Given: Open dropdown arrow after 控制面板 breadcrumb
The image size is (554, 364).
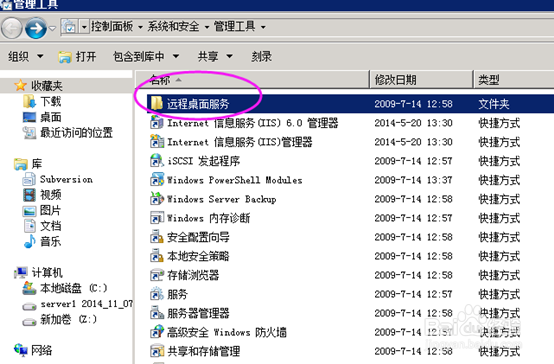Looking at the screenshot, I should coord(140,27).
